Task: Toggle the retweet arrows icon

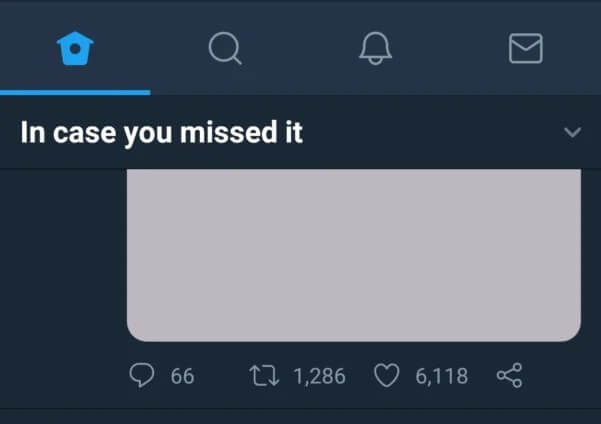Action: [x=264, y=375]
